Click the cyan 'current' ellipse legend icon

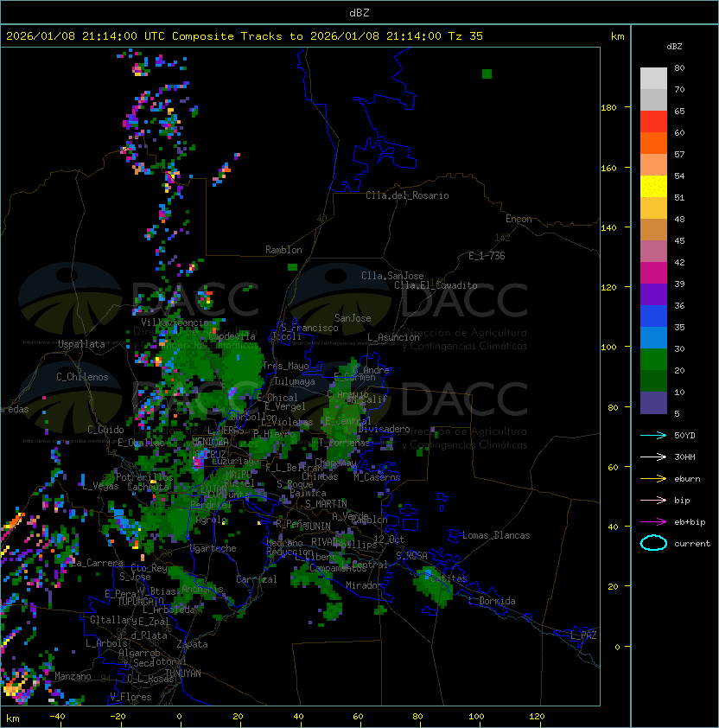click(x=653, y=543)
